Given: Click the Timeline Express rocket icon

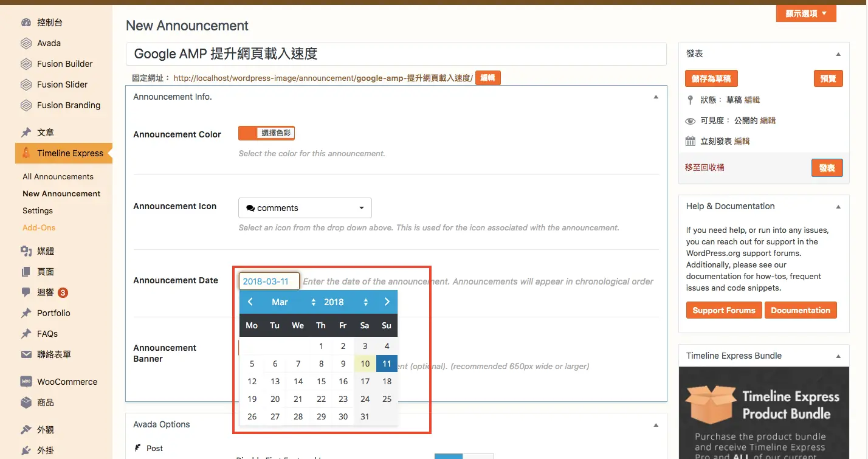Looking at the screenshot, I should click(x=26, y=153).
